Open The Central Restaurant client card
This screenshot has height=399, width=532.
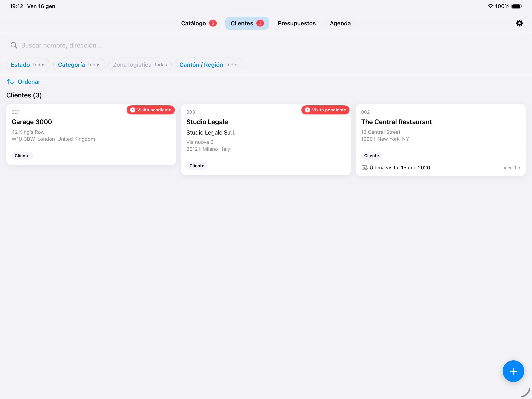441,140
